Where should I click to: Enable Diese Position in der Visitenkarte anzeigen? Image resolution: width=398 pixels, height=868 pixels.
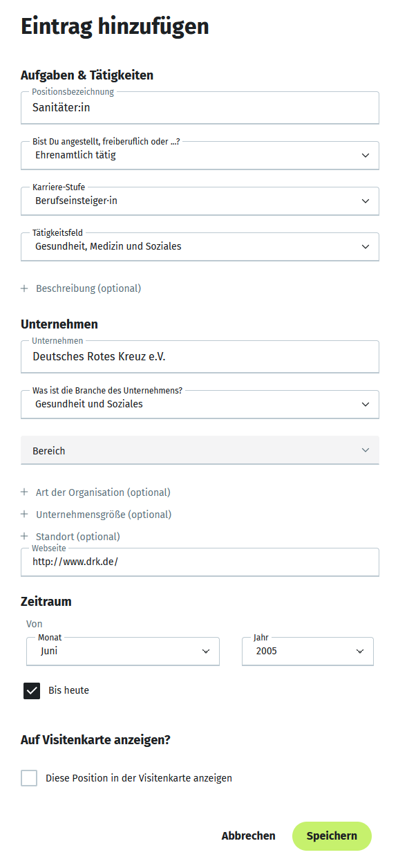(x=29, y=777)
